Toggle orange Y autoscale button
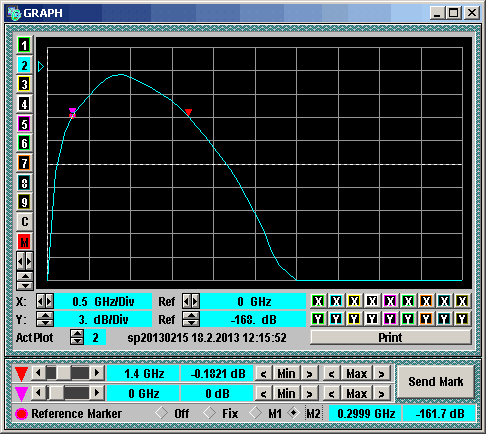486x434 pixels. click(x=426, y=319)
